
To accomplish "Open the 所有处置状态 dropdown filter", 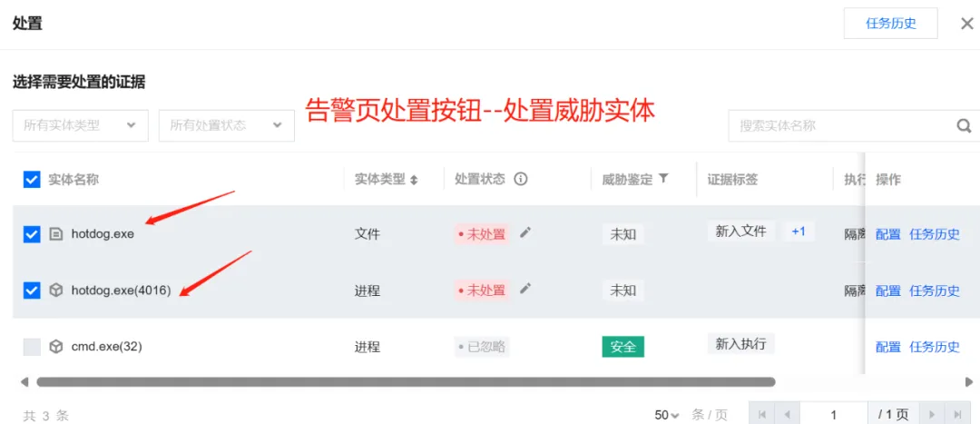I will 227,125.
